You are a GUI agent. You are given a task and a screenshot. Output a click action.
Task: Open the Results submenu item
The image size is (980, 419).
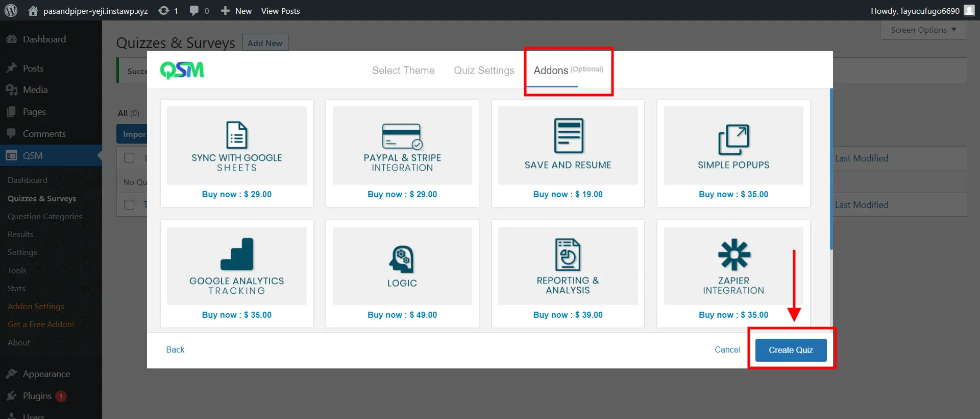click(x=20, y=234)
